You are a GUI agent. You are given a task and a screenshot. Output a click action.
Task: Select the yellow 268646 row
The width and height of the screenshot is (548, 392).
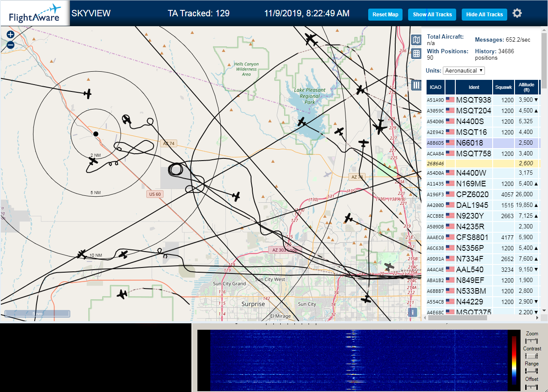[483, 163]
